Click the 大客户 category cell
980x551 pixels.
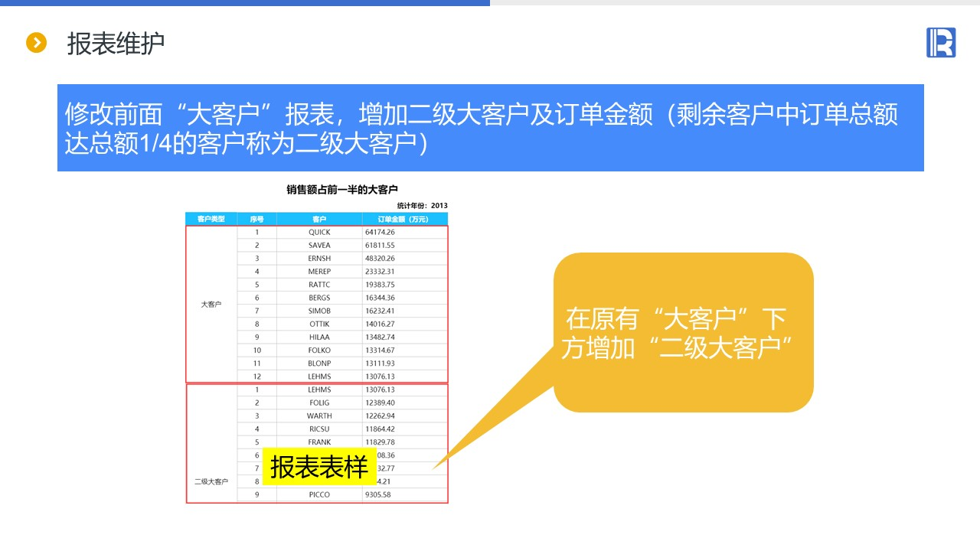click(x=211, y=304)
